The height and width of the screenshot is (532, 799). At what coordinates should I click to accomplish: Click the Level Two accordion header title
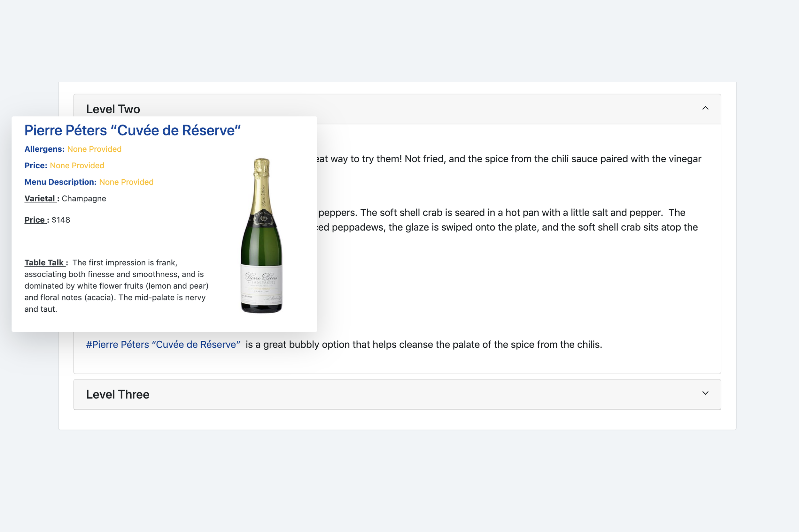[x=113, y=109]
